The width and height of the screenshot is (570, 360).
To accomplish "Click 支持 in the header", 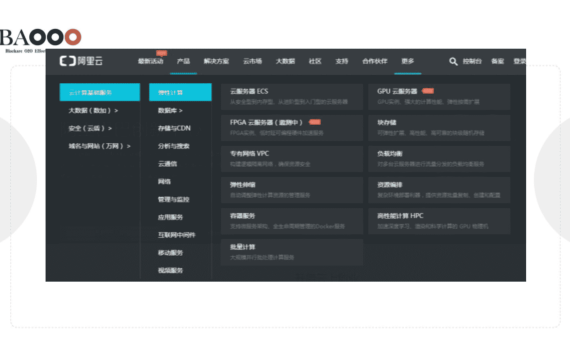I will tap(342, 61).
